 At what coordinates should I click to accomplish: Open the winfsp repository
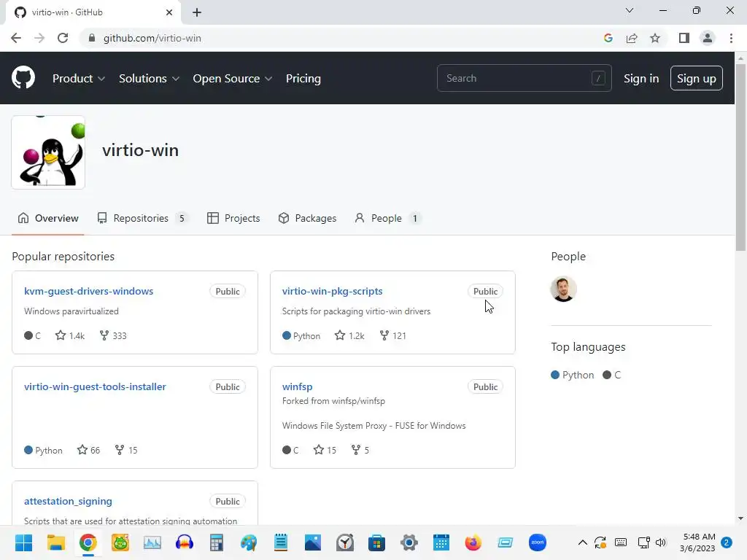click(x=298, y=386)
